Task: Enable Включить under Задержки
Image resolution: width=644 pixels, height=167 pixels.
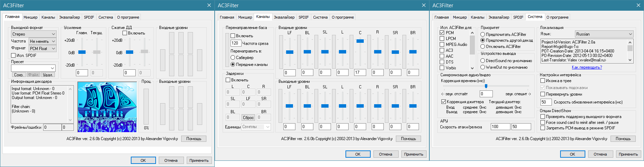Action: pyautogui.click(x=237, y=80)
